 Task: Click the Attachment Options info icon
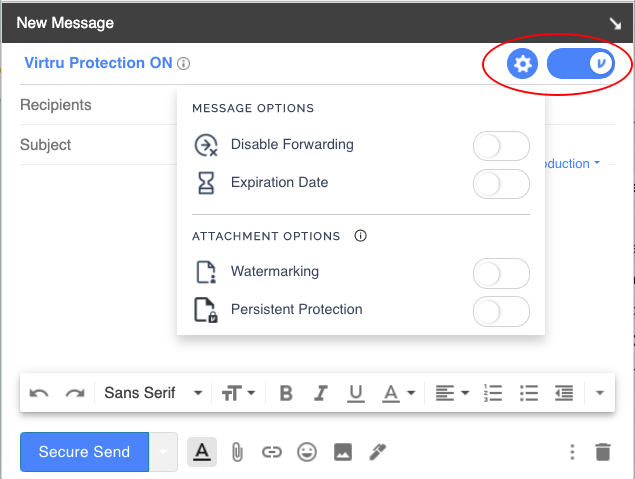coord(360,236)
